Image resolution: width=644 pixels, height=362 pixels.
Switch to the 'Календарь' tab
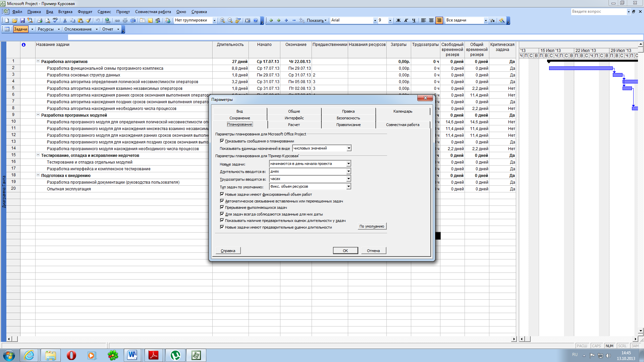coord(403,111)
